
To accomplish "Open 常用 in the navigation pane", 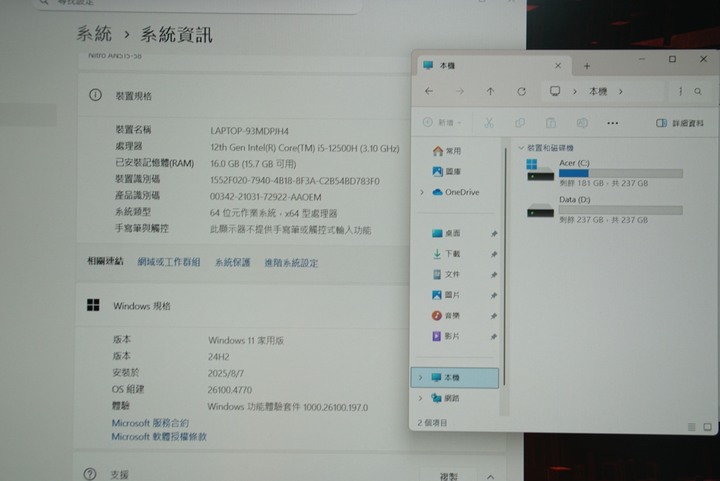I will pyautogui.click(x=447, y=151).
